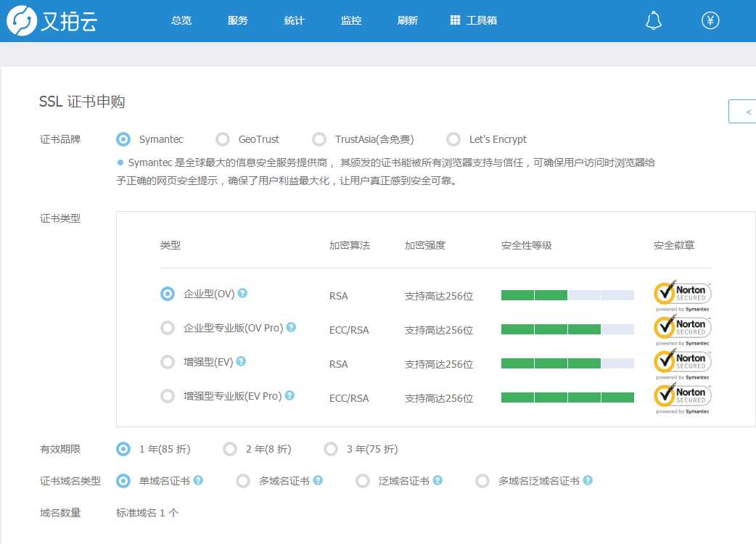Open the 监控 nav item
The height and width of the screenshot is (544, 756).
(351, 20)
